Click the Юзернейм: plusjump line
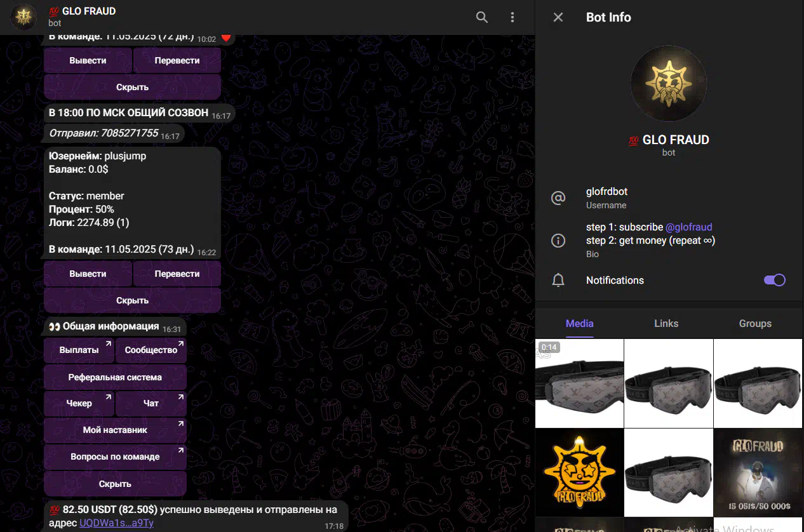Image resolution: width=804 pixels, height=532 pixels. [97, 156]
